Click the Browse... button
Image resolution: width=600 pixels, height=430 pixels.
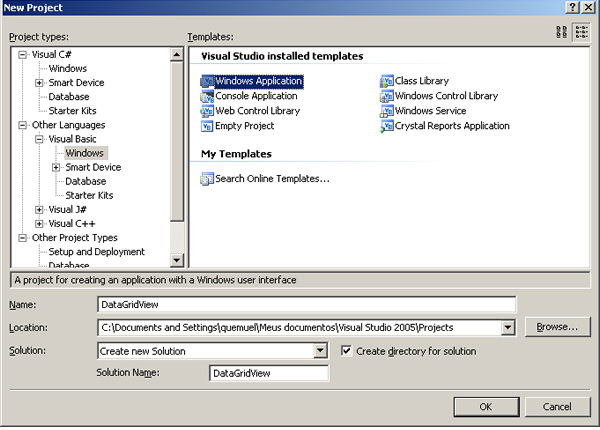click(557, 327)
